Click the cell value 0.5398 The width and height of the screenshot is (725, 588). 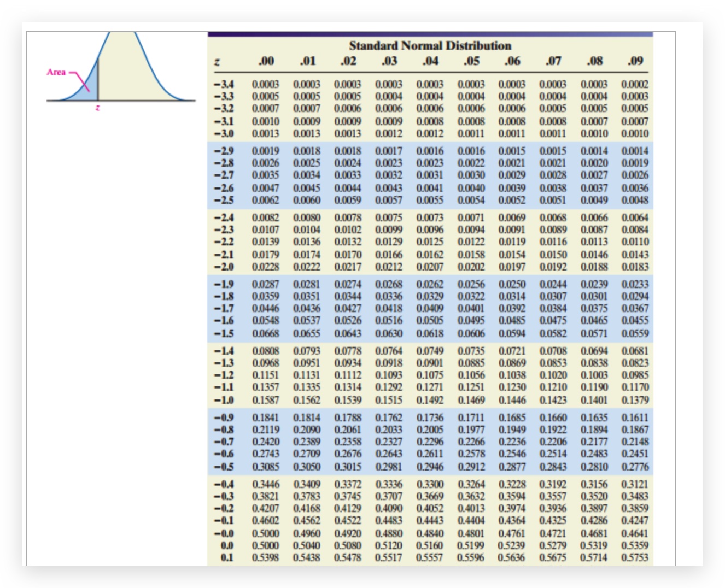(x=266, y=557)
